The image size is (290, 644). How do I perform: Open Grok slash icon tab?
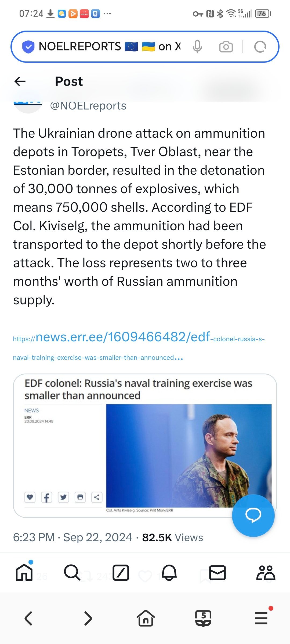pyautogui.click(x=121, y=573)
